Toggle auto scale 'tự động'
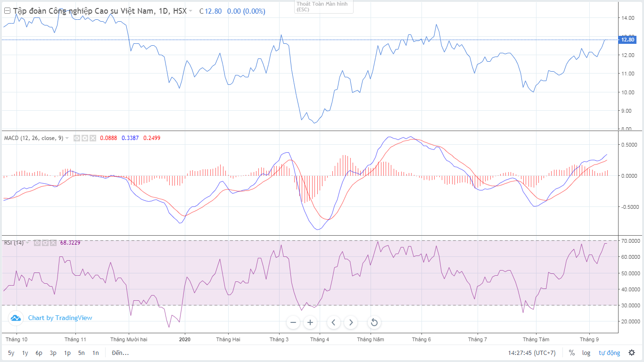Image resolution: width=644 pixels, height=362 pixels. click(609, 353)
